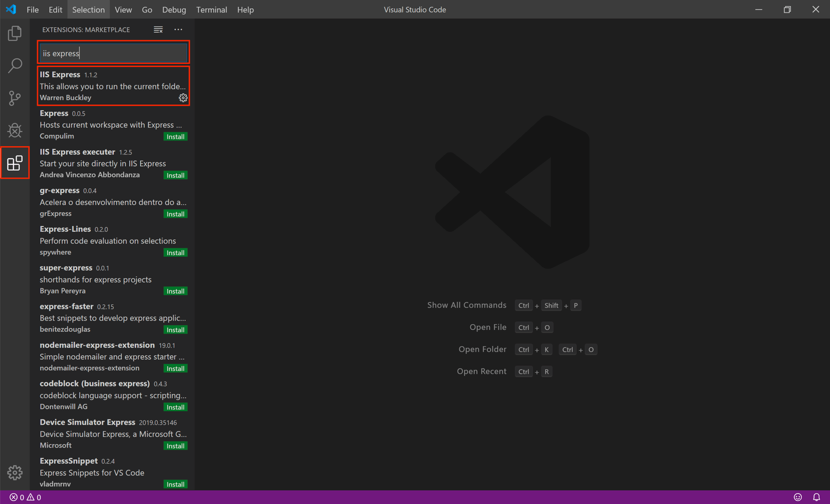
Task: Install codeblock (business express) extension
Action: [x=175, y=407]
